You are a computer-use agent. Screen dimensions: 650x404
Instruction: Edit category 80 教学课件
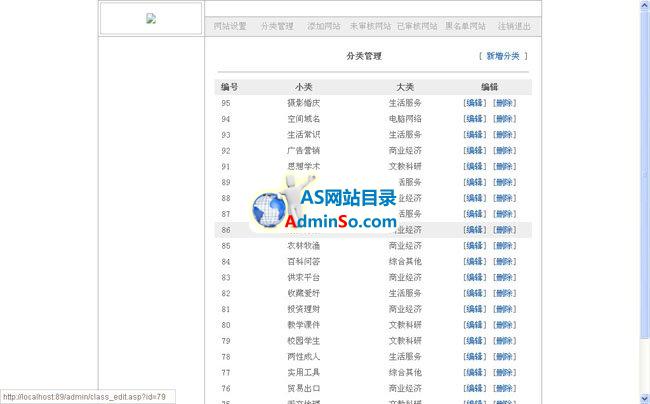coord(475,325)
